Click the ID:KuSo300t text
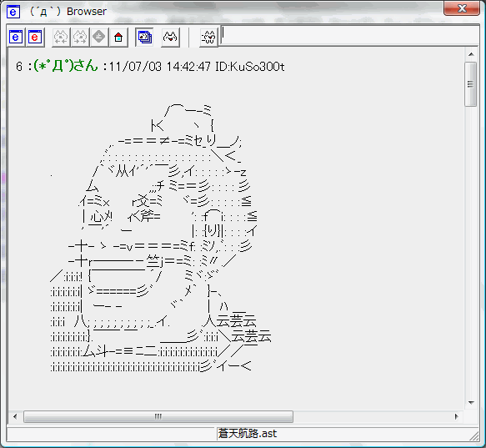Viewport: 486px width, 448px height. coord(250,67)
